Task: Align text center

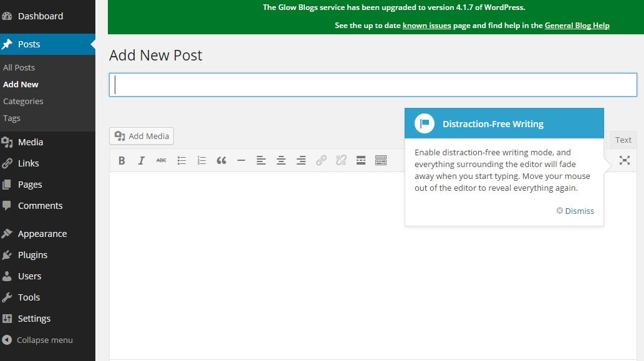Action: (x=281, y=161)
